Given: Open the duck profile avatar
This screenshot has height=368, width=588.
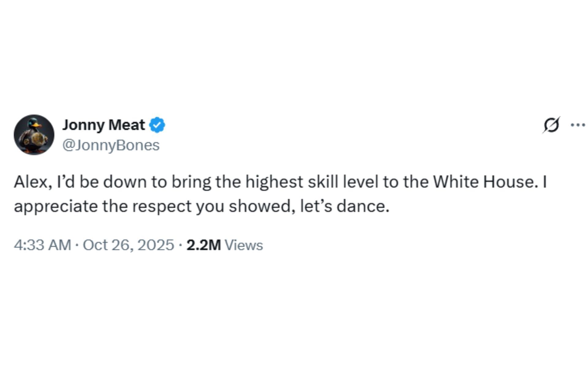Looking at the screenshot, I should tap(34, 135).
